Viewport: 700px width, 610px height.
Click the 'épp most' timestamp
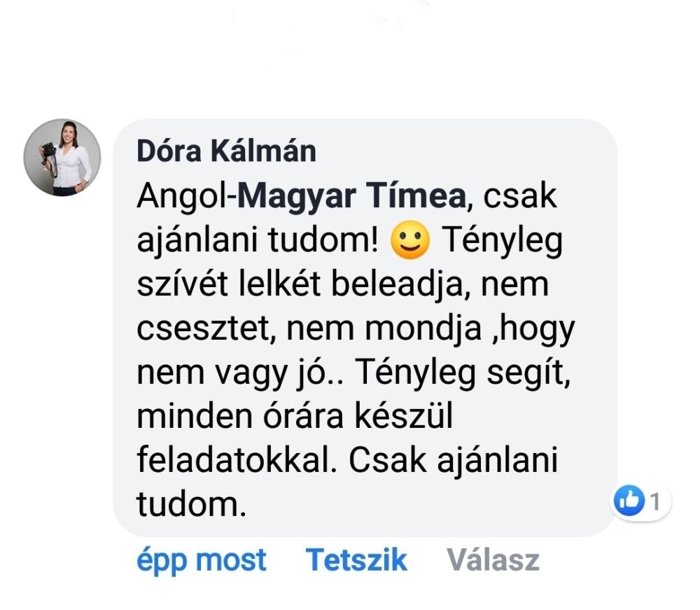click(202, 561)
